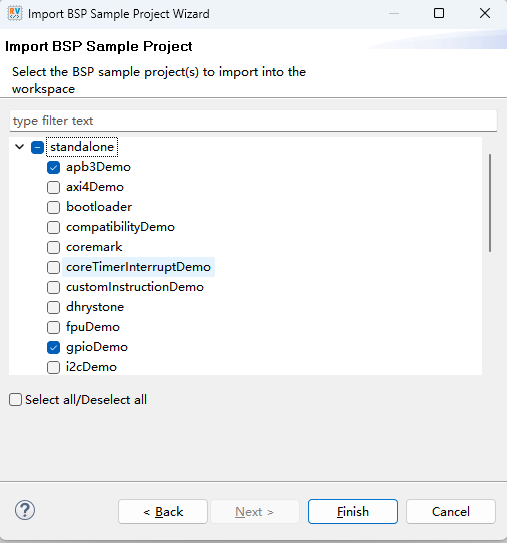This screenshot has height=543, width=507.
Task: Uncheck the apb3Demo checkbox
Action: click(53, 167)
